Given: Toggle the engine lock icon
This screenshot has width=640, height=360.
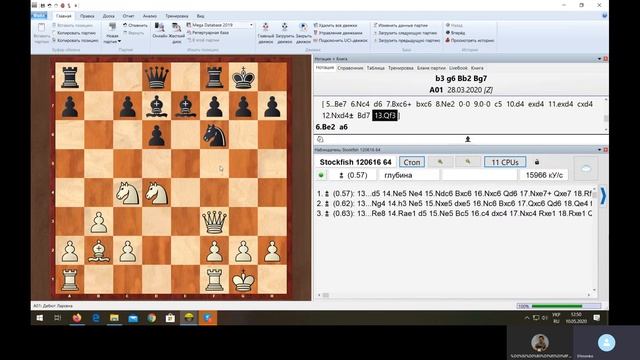Looking at the screenshot, I should tap(537, 162).
